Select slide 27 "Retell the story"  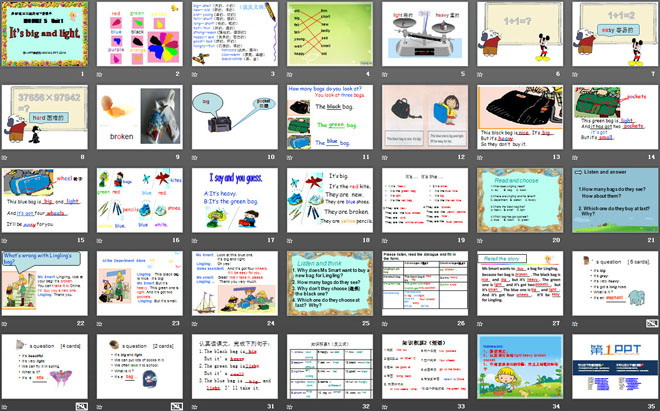coord(520,283)
